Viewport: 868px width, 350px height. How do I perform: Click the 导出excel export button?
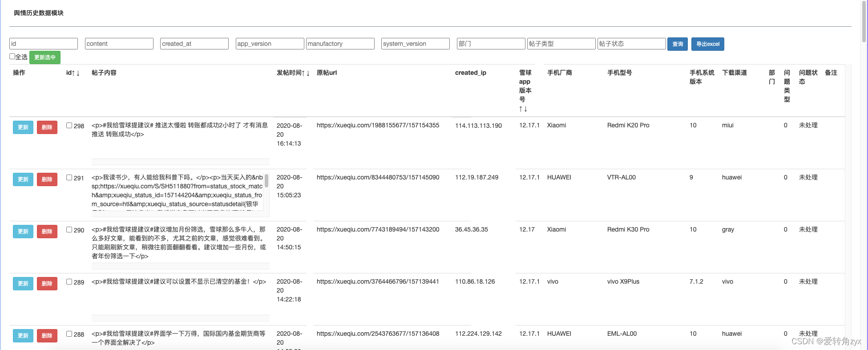(x=708, y=44)
